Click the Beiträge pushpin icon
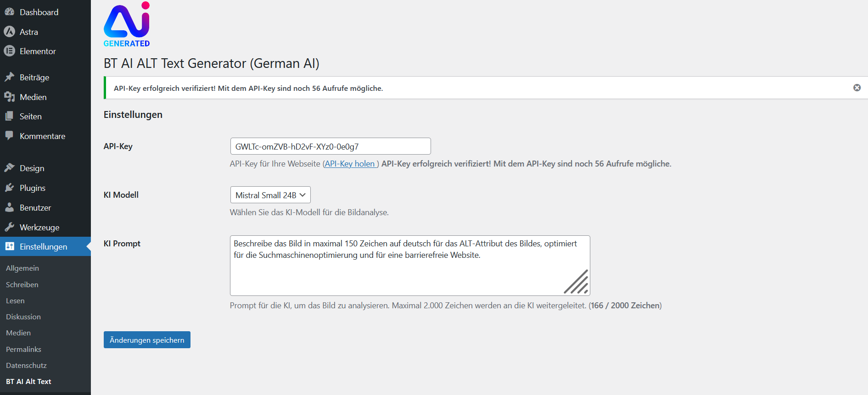The height and width of the screenshot is (395, 868). [x=9, y=77]
